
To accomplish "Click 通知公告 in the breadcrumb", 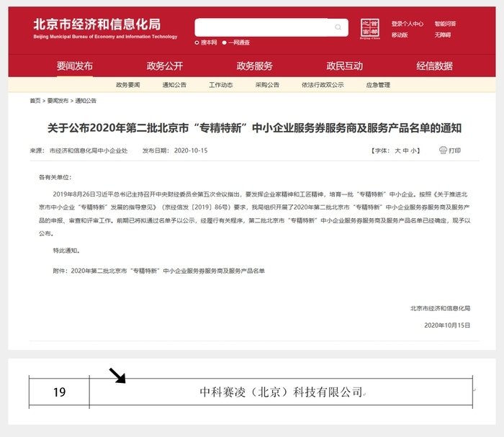I will 86,101.
